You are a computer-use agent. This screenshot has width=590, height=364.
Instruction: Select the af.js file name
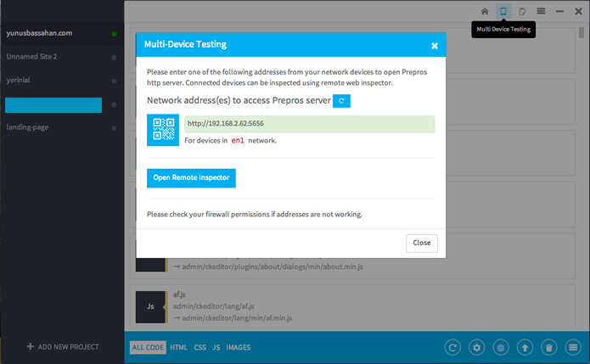pos(179,294)
